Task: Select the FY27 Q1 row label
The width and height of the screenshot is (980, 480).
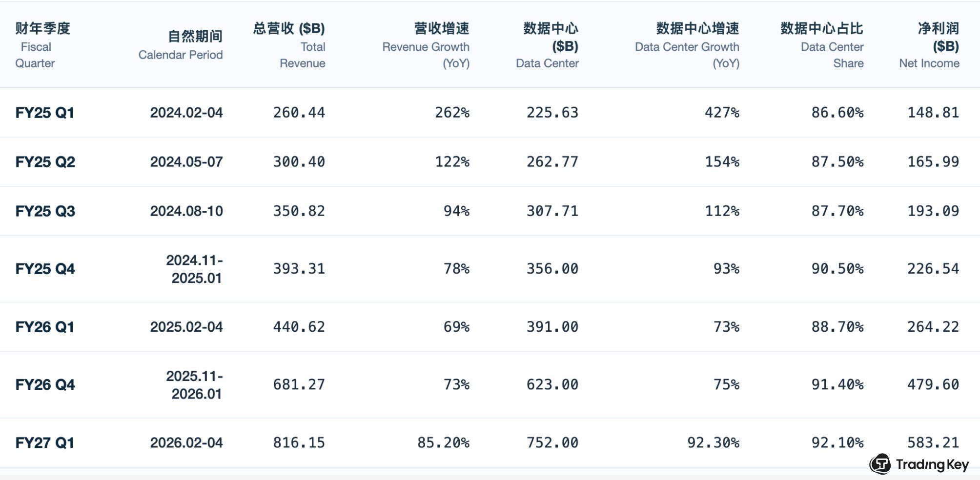Action: click(44, 443)
